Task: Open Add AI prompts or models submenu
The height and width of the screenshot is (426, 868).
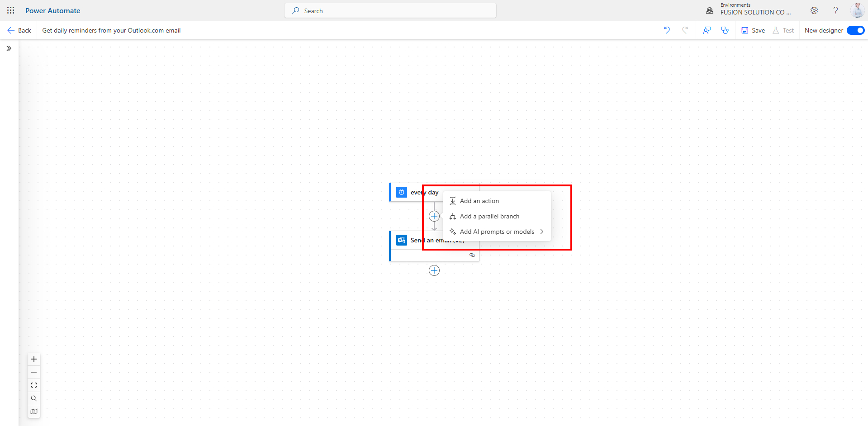Action: tap(497, 232)
